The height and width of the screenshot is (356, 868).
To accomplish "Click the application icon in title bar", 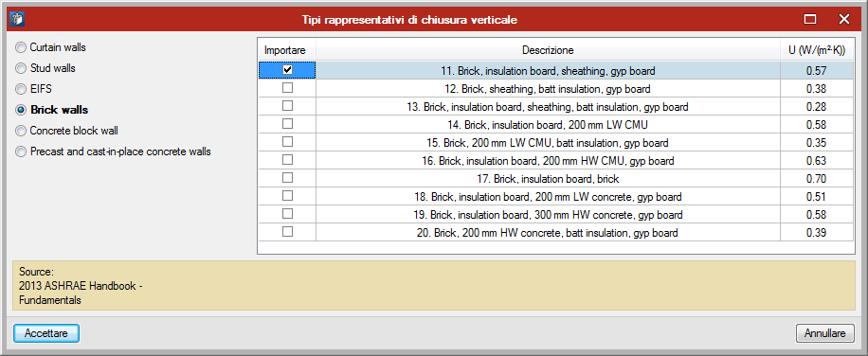I will (x=17, y=19).
